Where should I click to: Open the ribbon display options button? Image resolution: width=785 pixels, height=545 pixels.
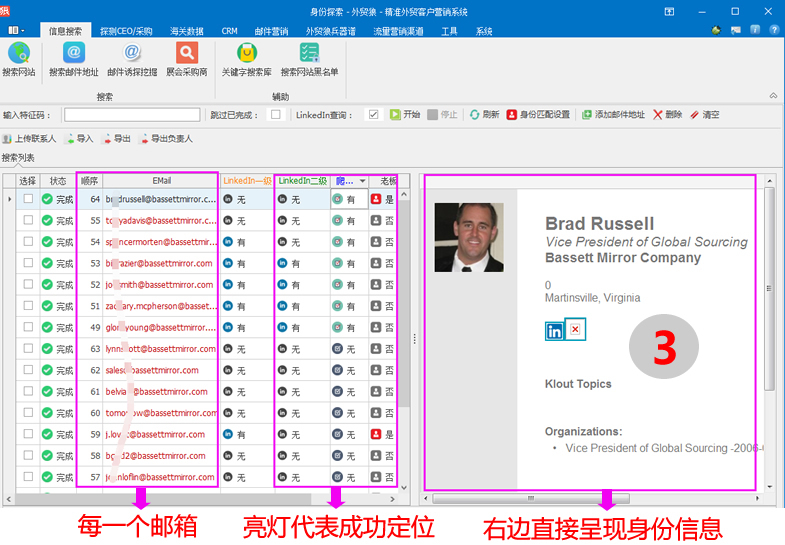[x=669, y=12]
